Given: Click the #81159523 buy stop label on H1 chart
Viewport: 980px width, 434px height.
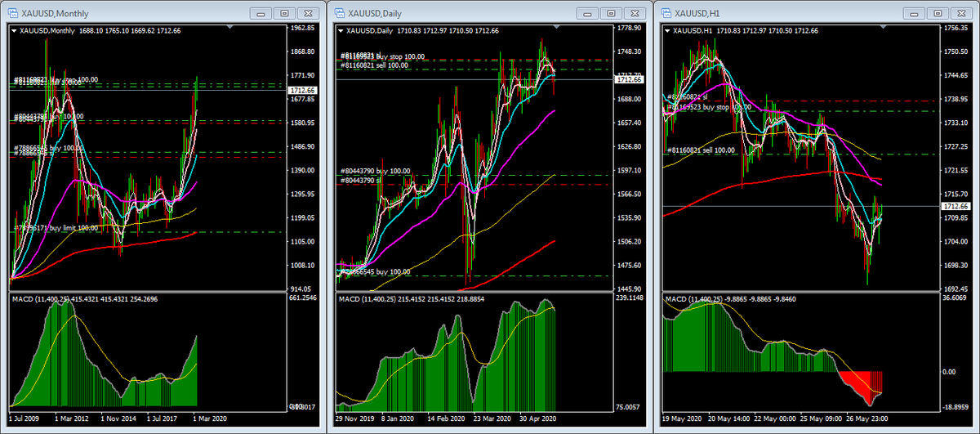Looking at the screenshot, I should point(709,107).
